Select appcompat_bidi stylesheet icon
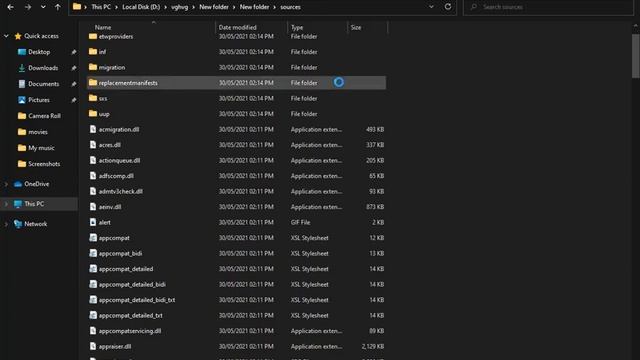Viewport: 640px width, 360px height. point(93,253)
